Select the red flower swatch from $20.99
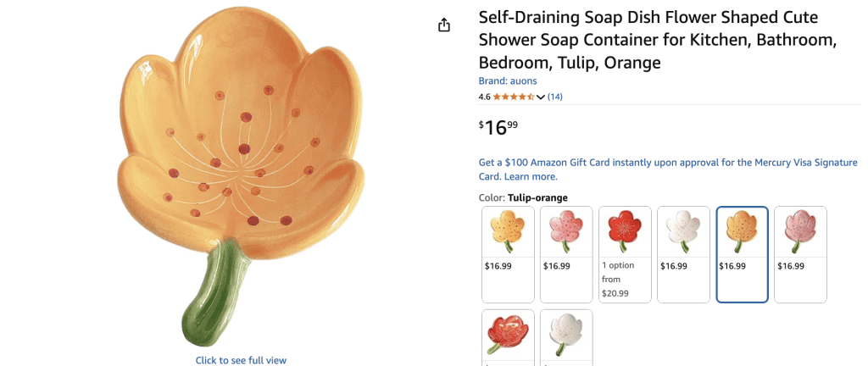This screenshot has height=366, width=868. (x=625, y=254)
